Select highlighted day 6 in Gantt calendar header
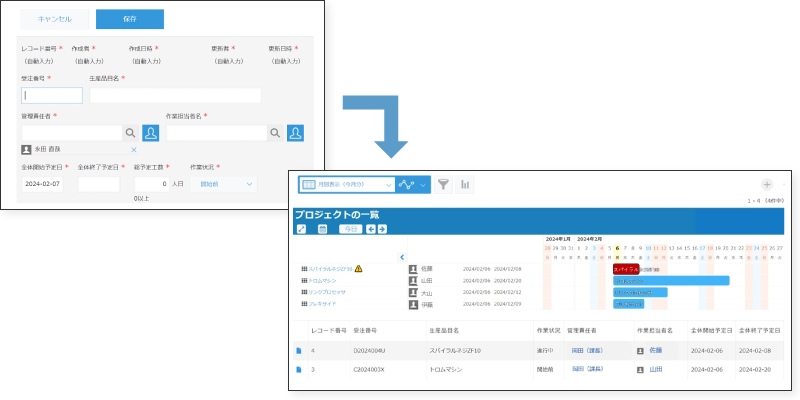 click(x=617, y=248)
